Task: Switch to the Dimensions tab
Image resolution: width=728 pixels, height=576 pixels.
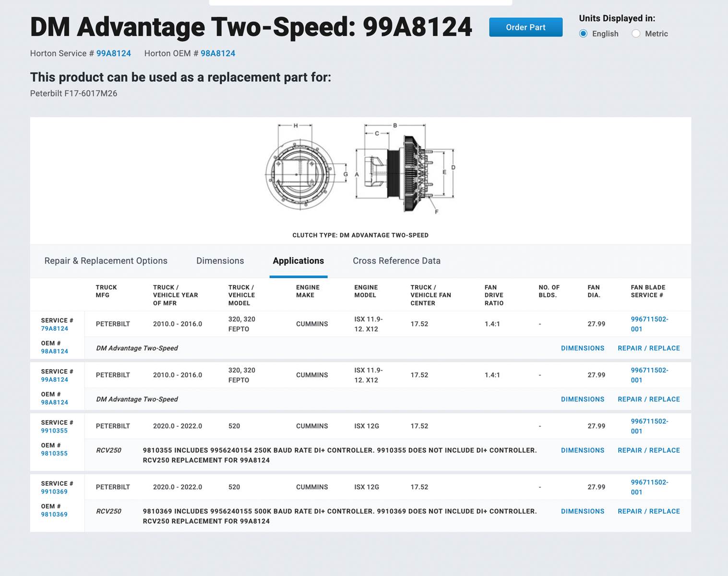Action: pyautogui.click(x=220, y=261)
